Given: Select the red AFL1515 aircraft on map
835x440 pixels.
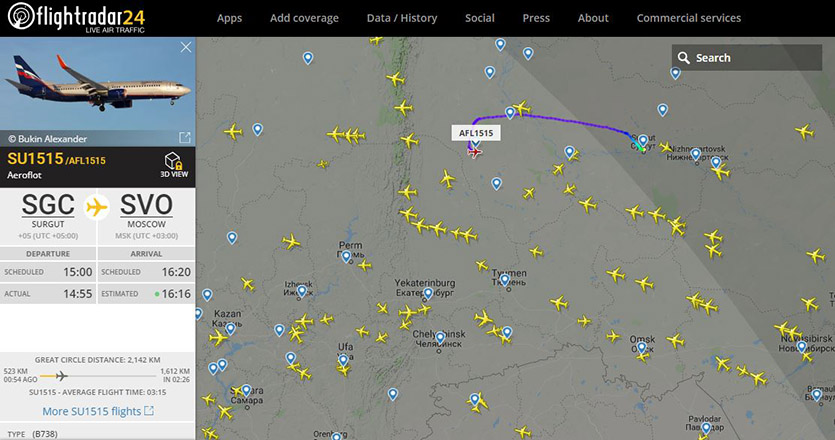Looking at the screenshot, I should coord(474,153).
